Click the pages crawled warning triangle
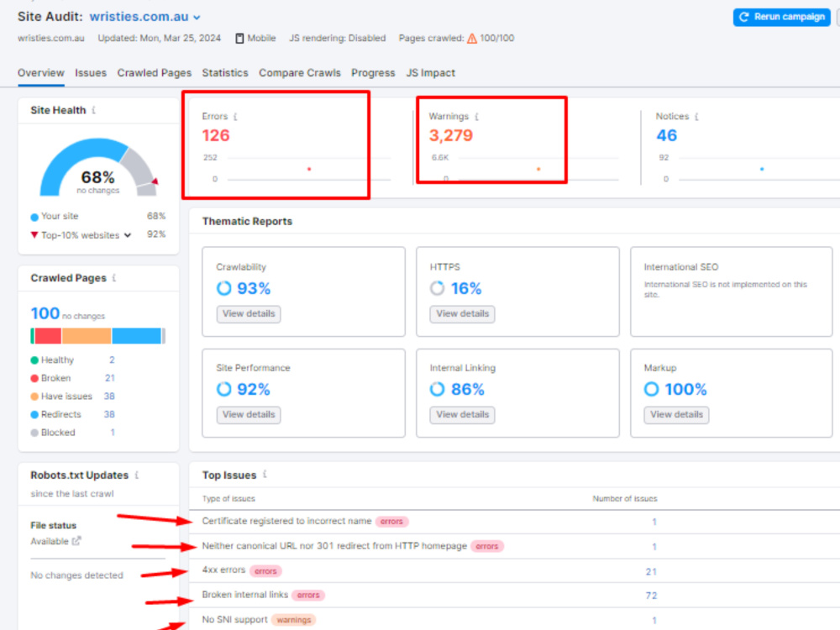840x630 pixels. tap(472, 39)
